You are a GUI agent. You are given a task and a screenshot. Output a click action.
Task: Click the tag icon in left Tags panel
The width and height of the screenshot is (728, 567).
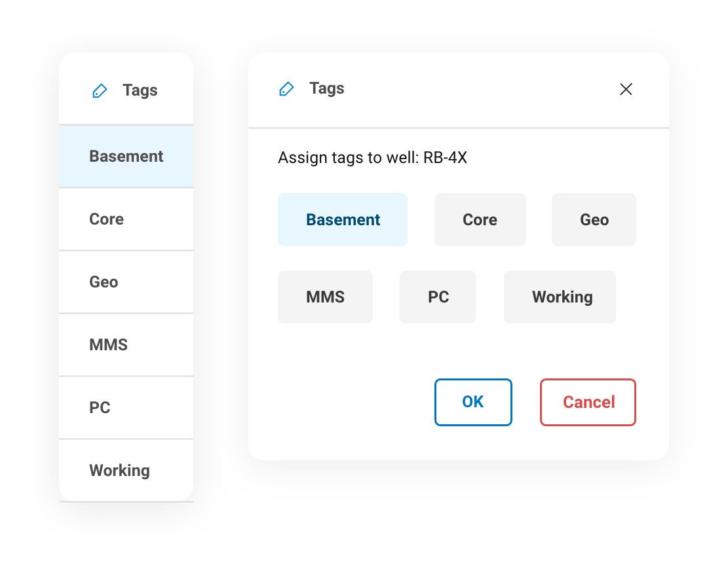(100, 90)
